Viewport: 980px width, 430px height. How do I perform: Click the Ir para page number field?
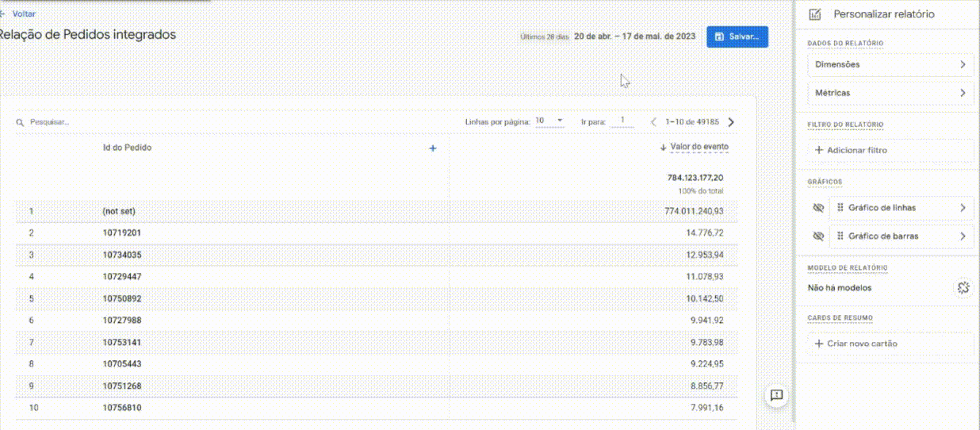click(x=623, y=121)
